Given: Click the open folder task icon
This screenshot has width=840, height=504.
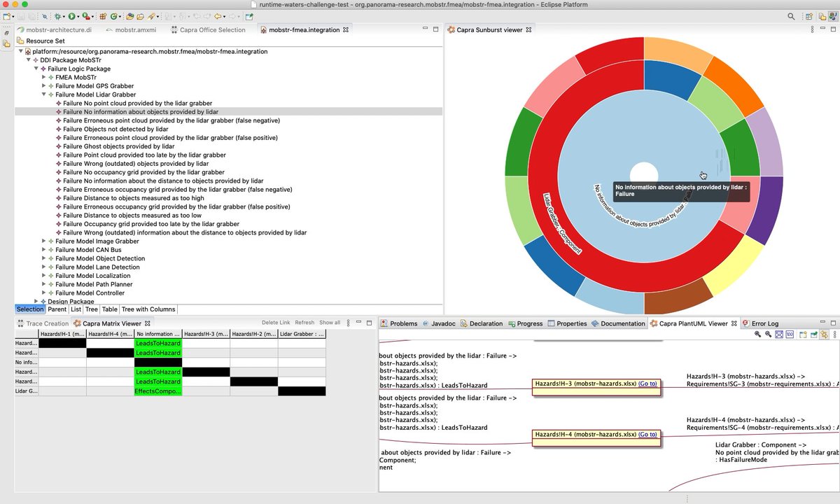Looking at the screenshot, I should [x=140, y=16].
